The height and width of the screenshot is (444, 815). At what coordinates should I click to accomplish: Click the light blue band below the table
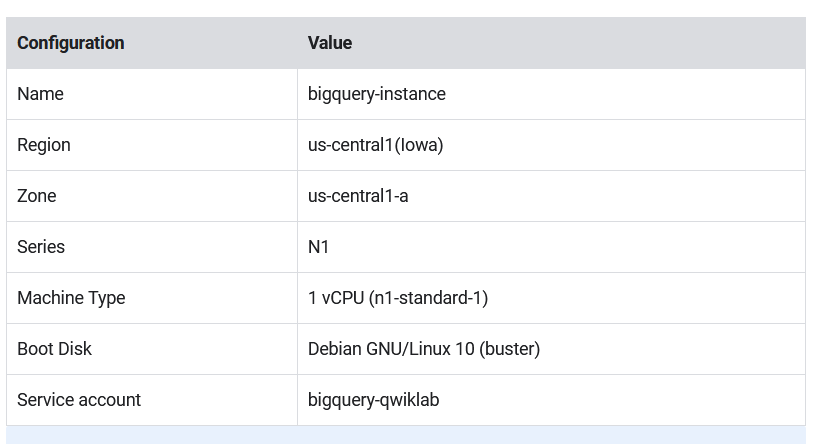tap(406, 435)
